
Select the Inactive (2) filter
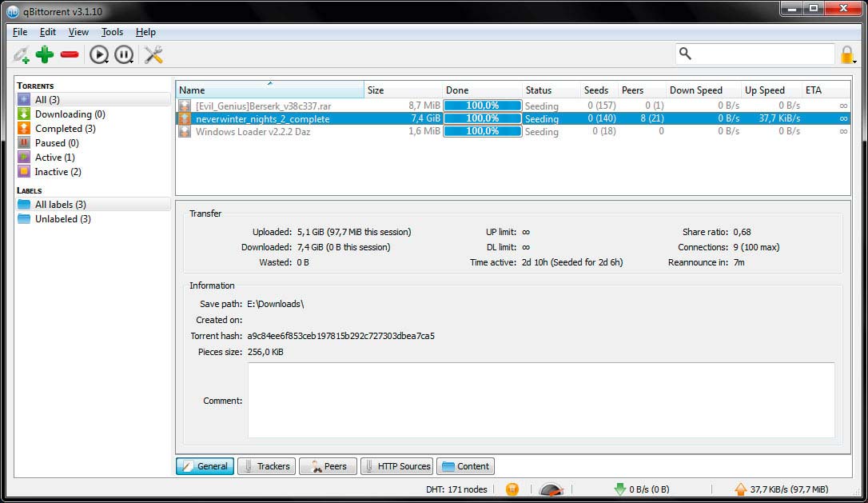pyautogui.click(x=94, y=172)
